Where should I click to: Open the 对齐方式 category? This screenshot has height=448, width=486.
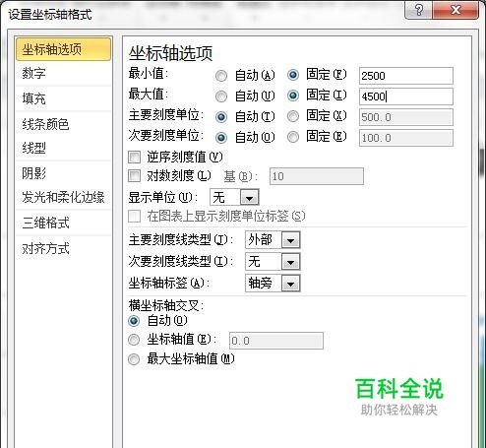pyautogui.click(x=64, y=248)
